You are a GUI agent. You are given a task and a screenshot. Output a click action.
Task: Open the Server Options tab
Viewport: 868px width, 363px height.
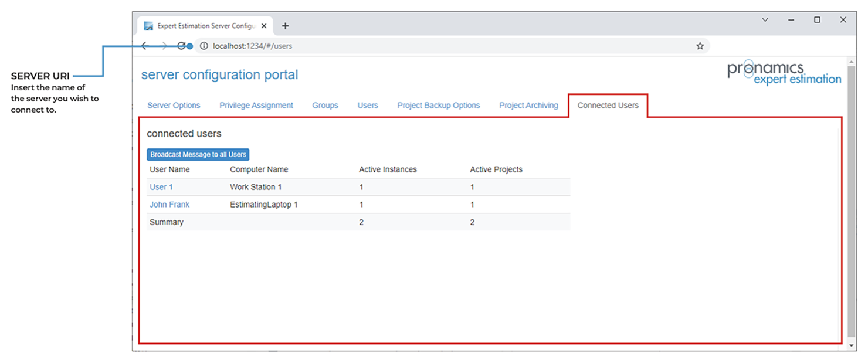[174, 106]
